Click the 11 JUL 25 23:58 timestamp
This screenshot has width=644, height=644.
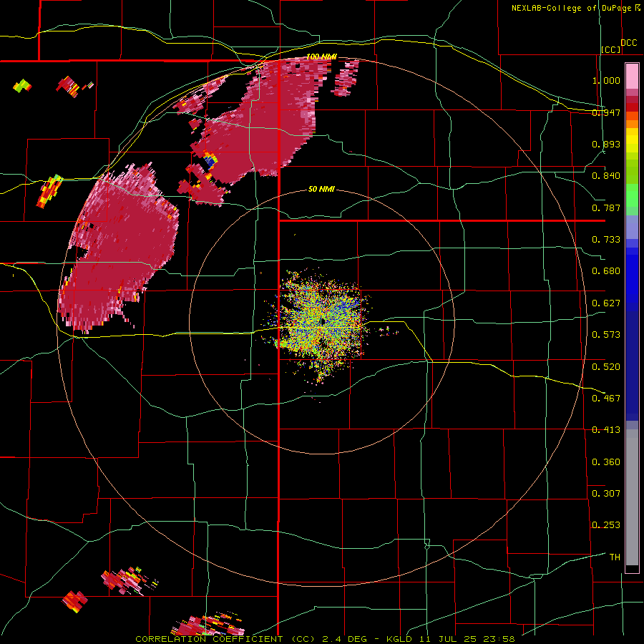[467, 639]
